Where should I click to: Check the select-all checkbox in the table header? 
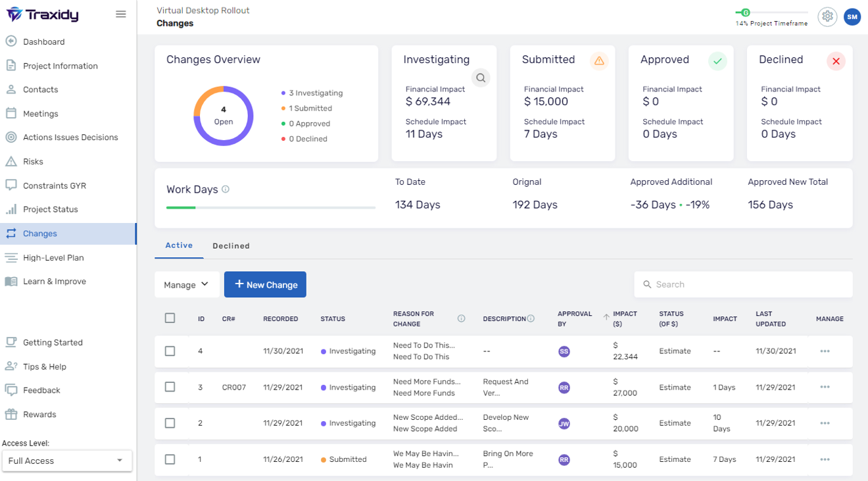[170, 317]
